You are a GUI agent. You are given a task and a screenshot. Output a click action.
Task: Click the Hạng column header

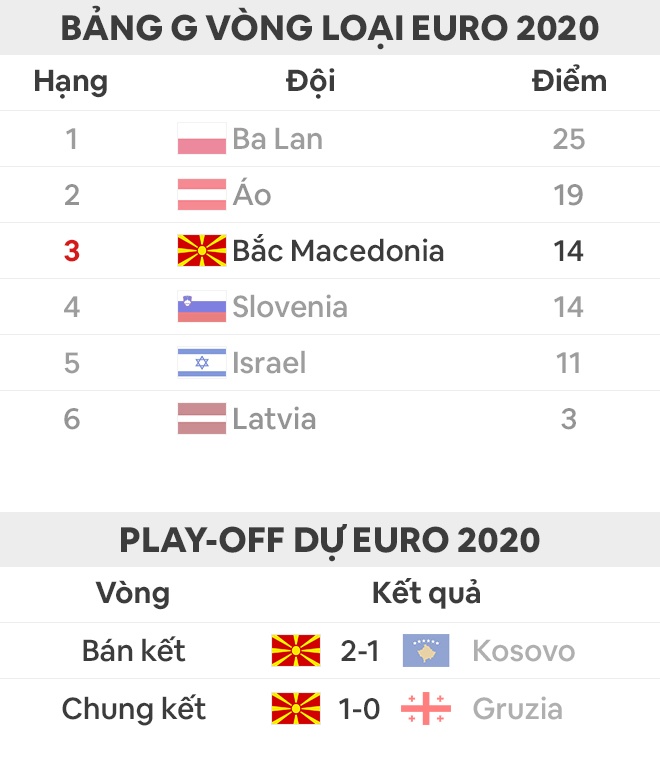(70, 81)
